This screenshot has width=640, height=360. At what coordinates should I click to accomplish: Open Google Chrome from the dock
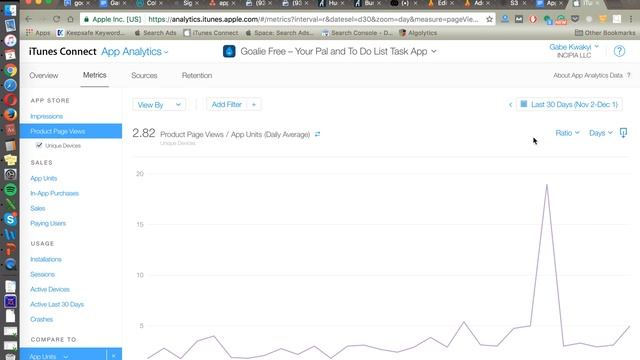coord(10,70)
